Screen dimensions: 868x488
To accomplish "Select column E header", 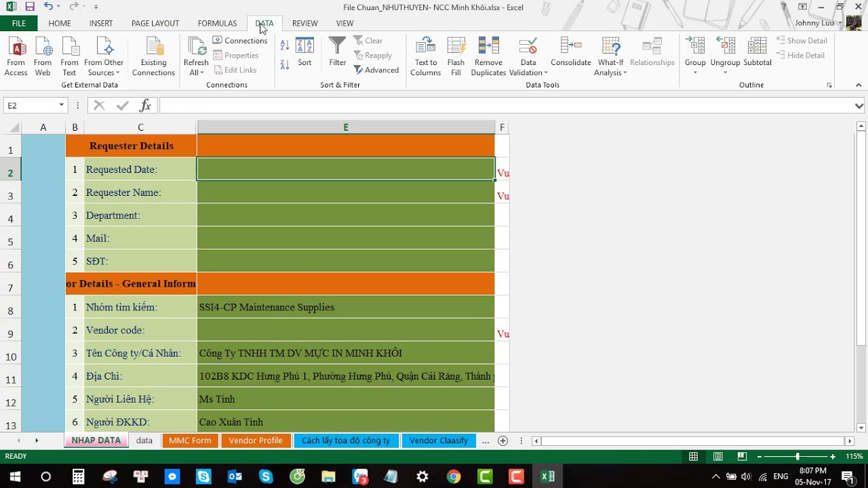I will pos(346,127).
